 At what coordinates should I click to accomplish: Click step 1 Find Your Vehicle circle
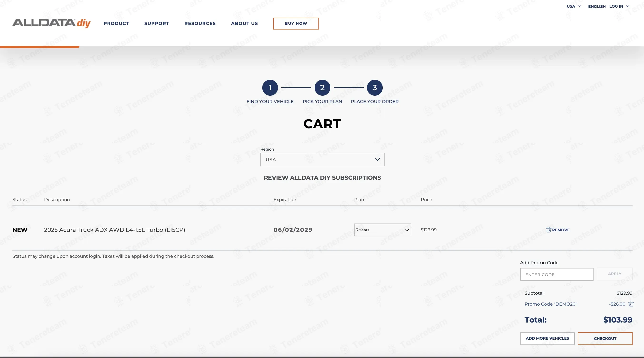point(270,88)
